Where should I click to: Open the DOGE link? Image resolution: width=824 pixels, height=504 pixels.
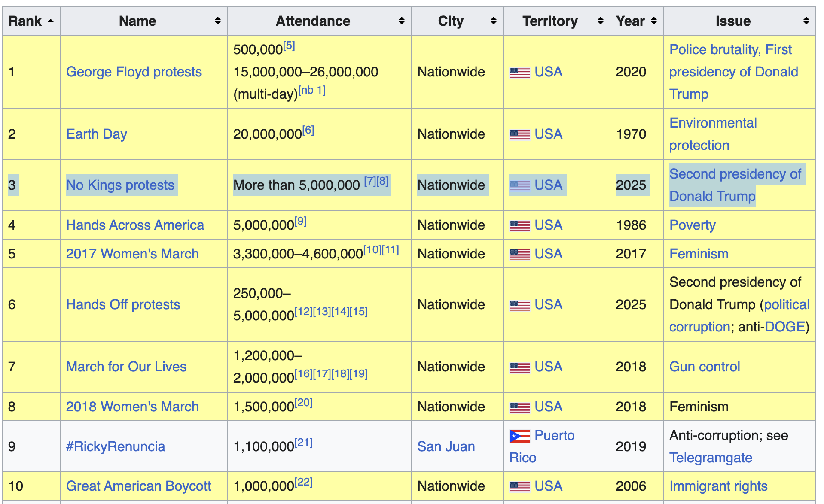click(785, 327)
